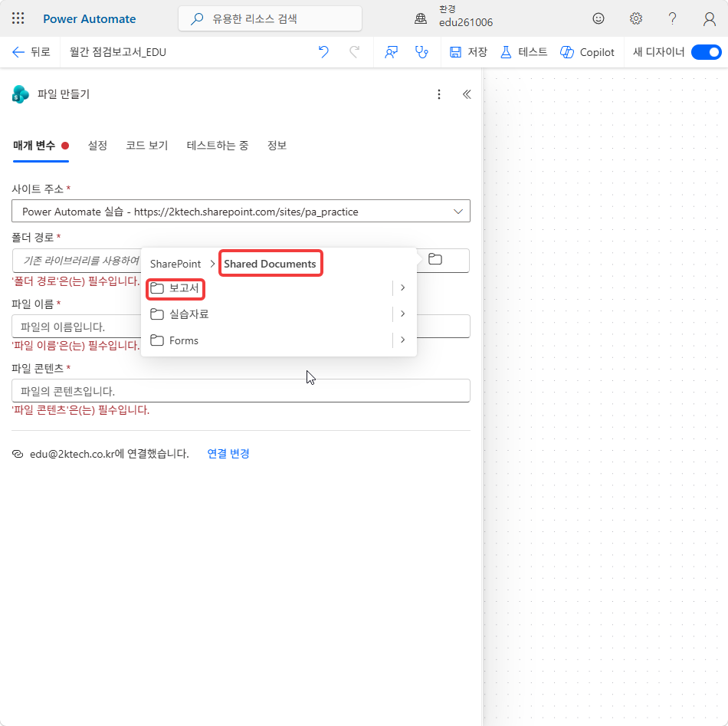Open the help question mark icon
The width and height of the screenshot is (728, 726).
click(672, 18)
